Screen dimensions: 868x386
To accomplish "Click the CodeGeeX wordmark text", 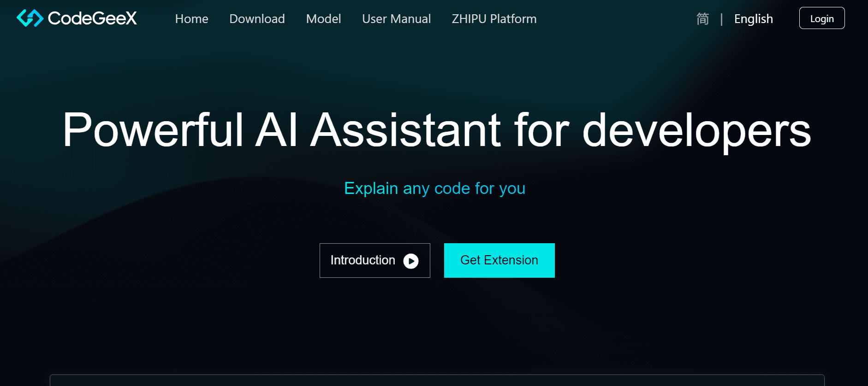I will (x=91, y=18).
